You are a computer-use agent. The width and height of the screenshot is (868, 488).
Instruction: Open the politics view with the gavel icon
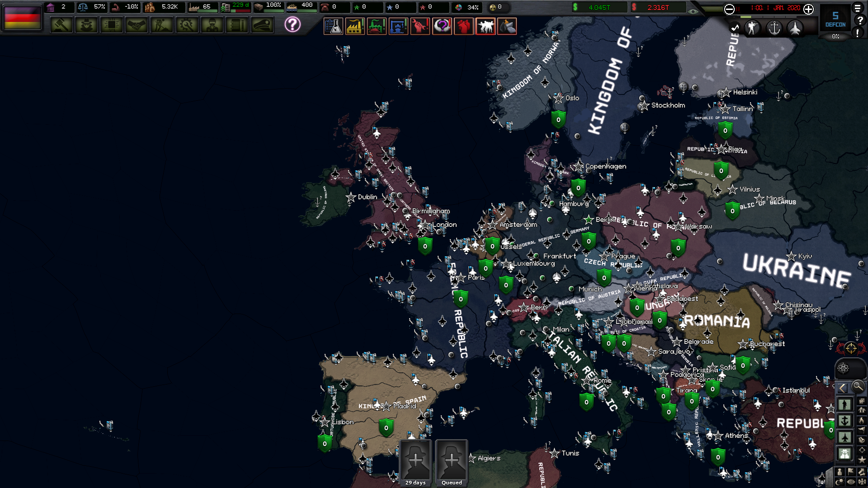pyautogui.click(x=61, y=25)
